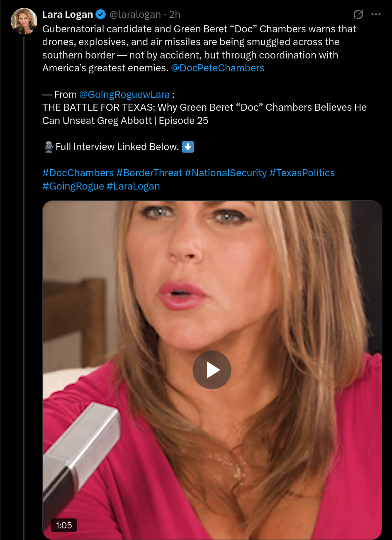The width and height of the screenshot is (392, 540).
Task: Play the embedded video
Action: tap(212, 370)
